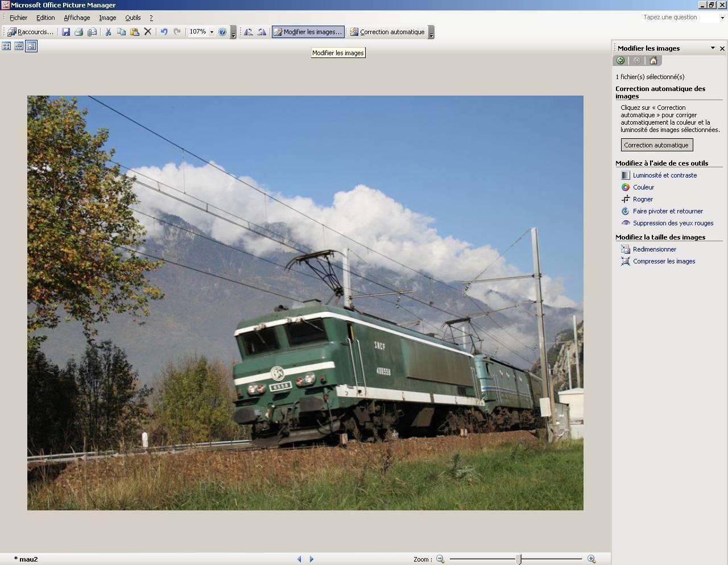Click the back arrow in task pane
This screenshot has width=728, height=565.
[x=621, y=60]
